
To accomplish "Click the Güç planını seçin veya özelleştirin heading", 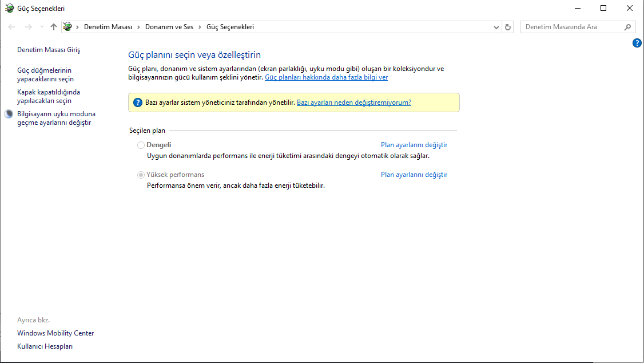I will pos(194,55).
